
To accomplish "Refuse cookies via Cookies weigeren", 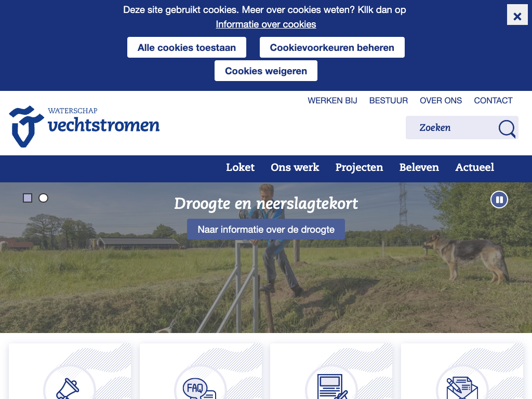I will [x=266, y=71].
